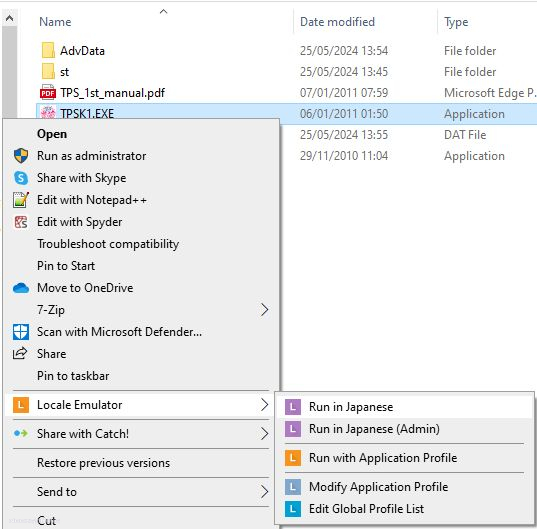Select Run in Japanese (Admin)

[405, 429]
